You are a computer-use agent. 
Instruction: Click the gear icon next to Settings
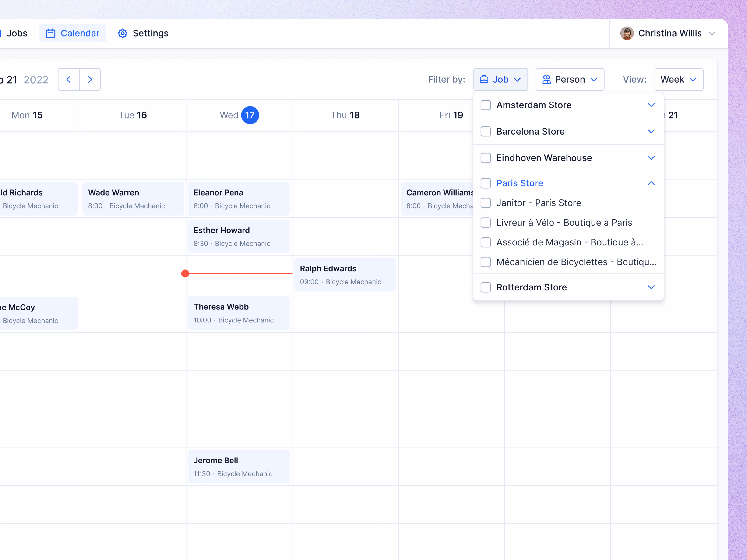[123, 33]
